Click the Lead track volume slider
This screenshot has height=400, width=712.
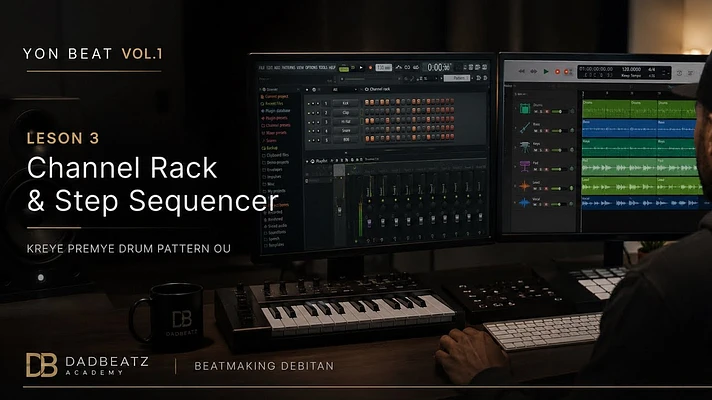click(559, 188)
